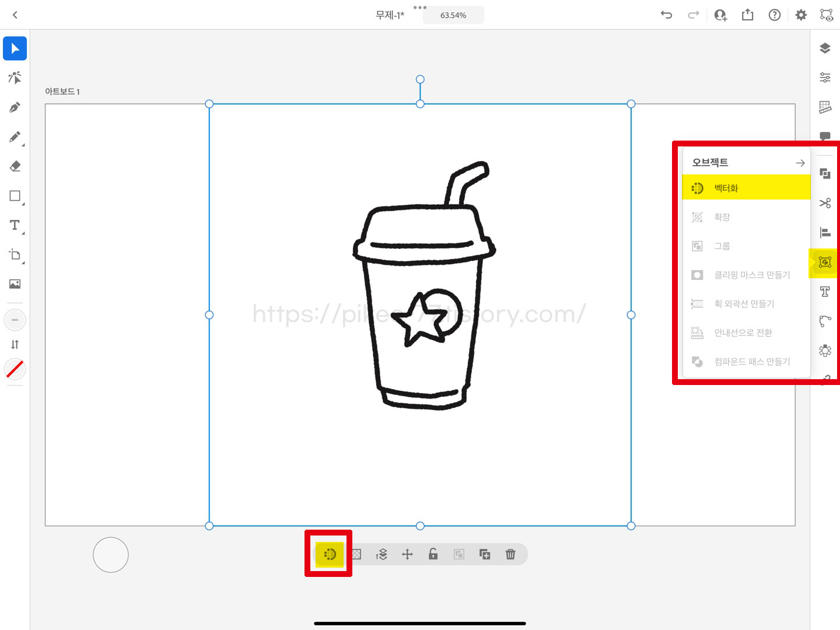
Task: Choose 그룹 in the Object panel
Action: (747, 246)
